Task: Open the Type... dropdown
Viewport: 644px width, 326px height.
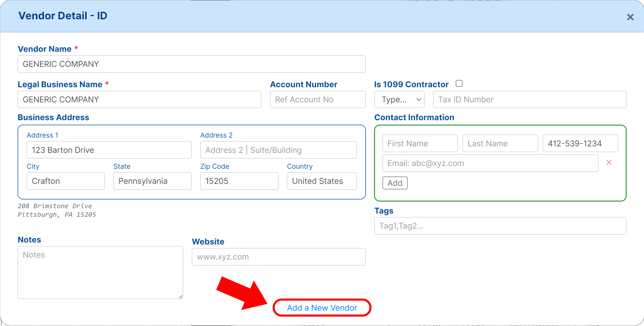Action: coord(399,99)
